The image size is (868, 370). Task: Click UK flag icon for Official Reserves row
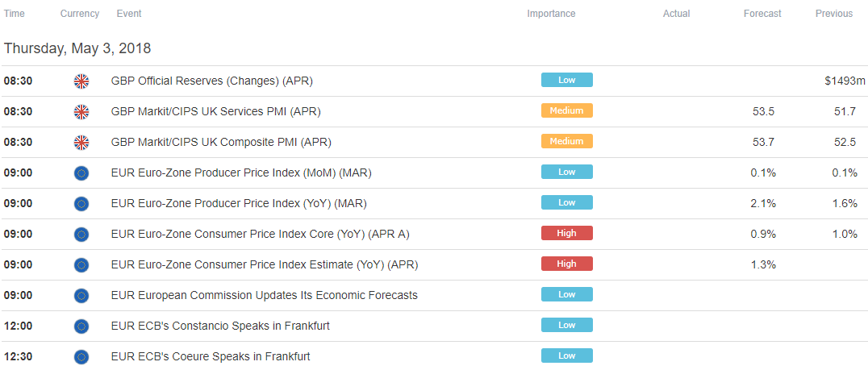tap(81, 81)
